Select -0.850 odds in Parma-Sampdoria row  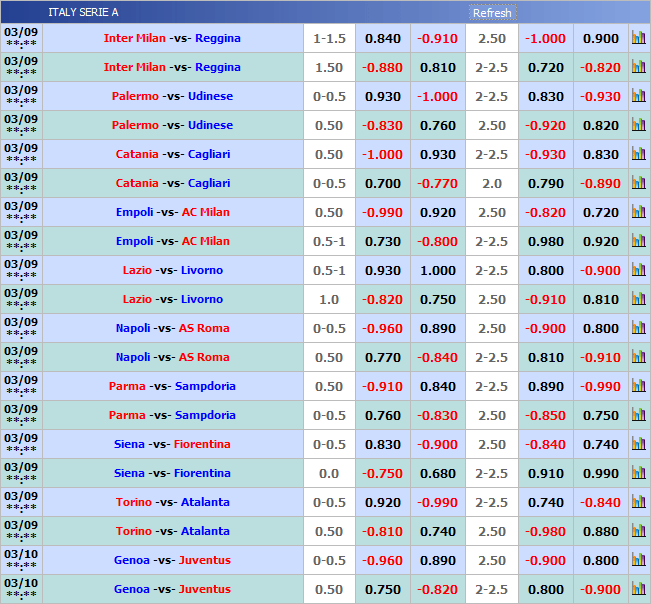pos(545,416)
